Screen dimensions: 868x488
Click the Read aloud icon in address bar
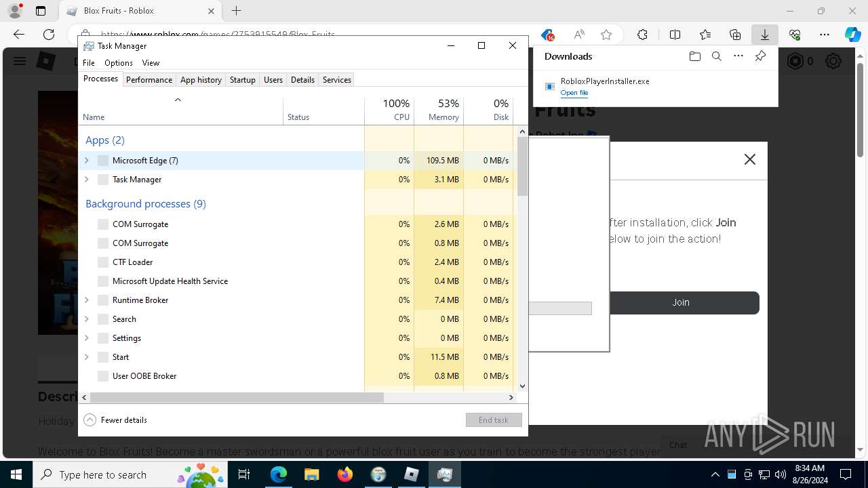tap(579, 35)
